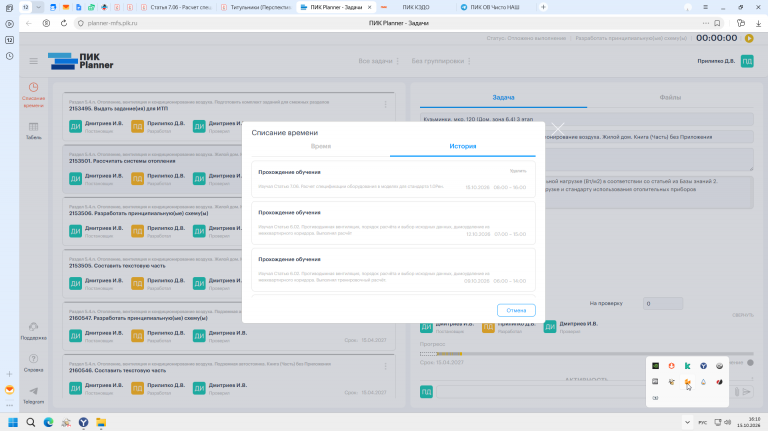Image resolution: width=768 pixels, height=431 pixels.
Task: Click the volume icon in the system tray
Action: tap(728, 422)
